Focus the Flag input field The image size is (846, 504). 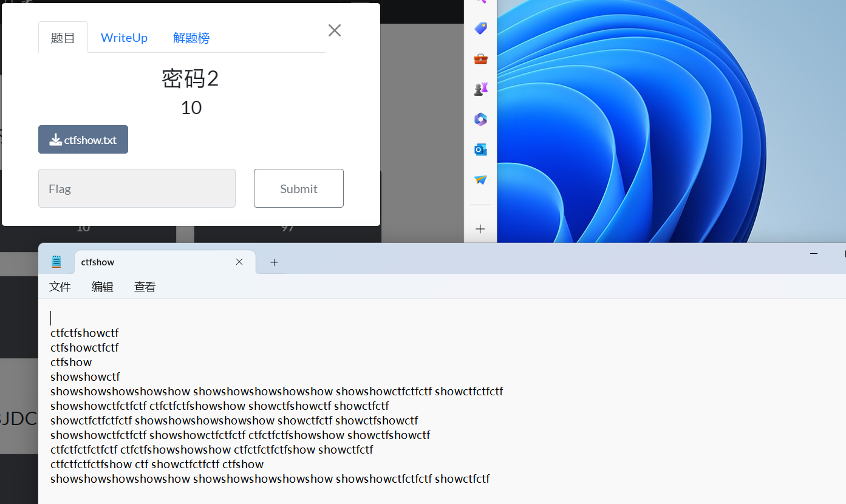point(137,188)
